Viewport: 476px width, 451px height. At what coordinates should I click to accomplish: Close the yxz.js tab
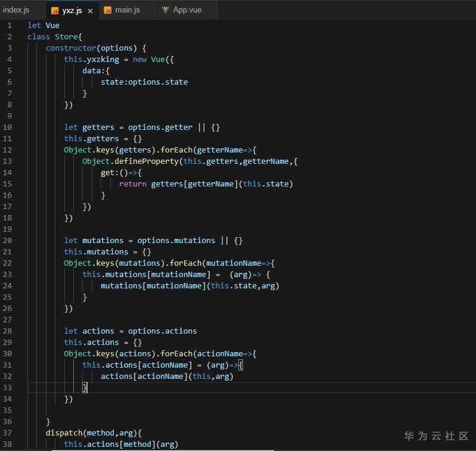(90, 11)
